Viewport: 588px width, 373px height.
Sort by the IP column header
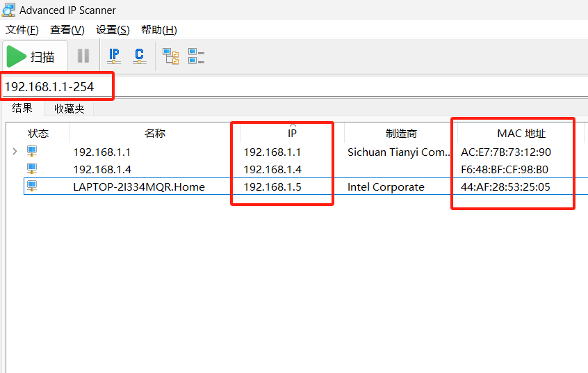[292, 134]
